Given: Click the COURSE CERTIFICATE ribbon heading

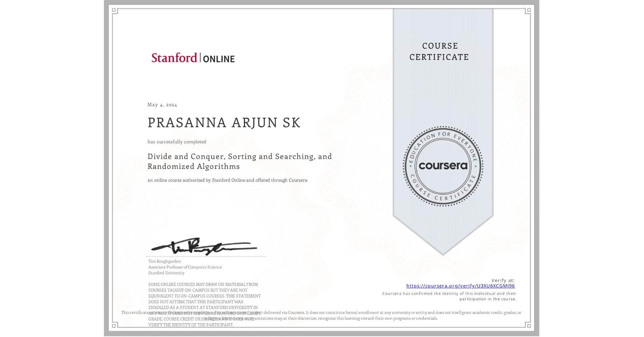Looking at the screenshot, I should click(439, 51).
